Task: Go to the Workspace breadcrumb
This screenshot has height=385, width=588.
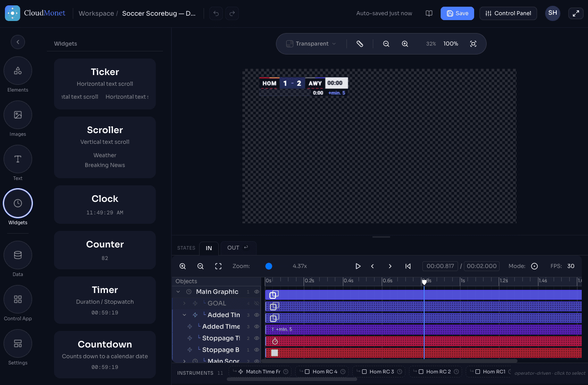Action: 96,13
